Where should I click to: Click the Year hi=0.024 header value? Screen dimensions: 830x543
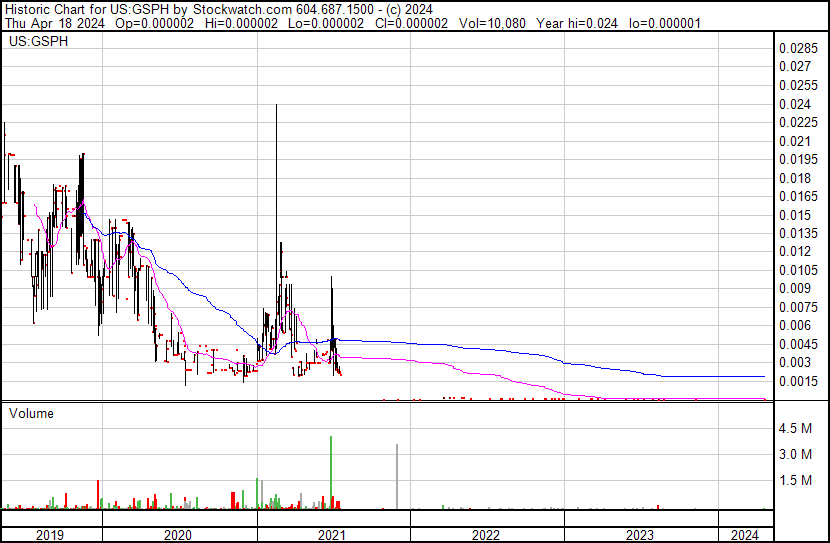[x=577, y=23]
